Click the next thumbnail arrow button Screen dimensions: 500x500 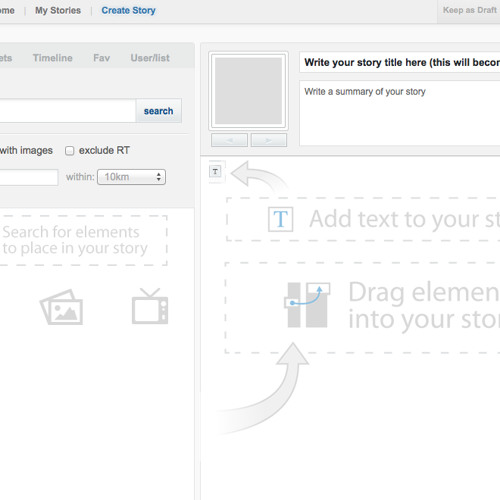pos(269,140)
